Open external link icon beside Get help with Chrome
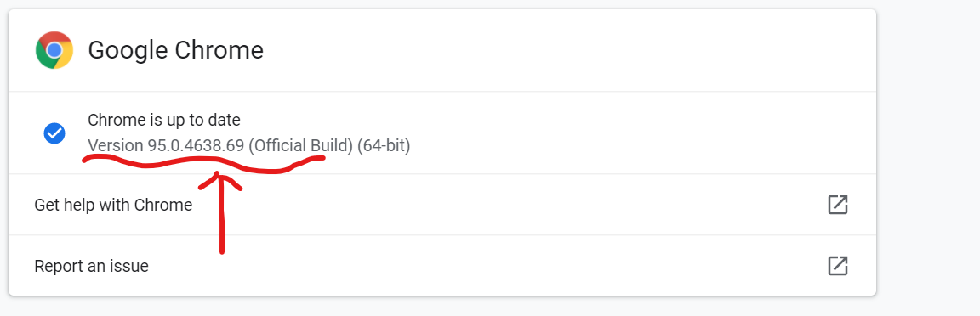 [x=837, y=205]
